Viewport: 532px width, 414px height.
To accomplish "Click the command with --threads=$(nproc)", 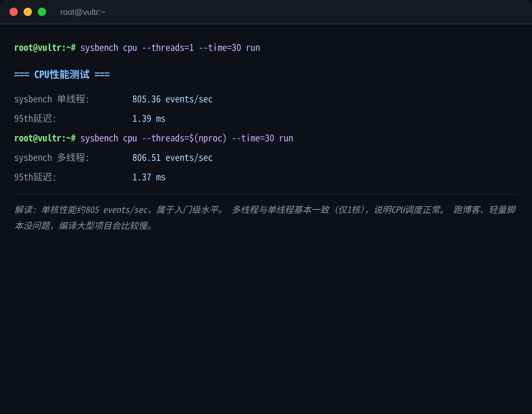I will tap(187, 138).
